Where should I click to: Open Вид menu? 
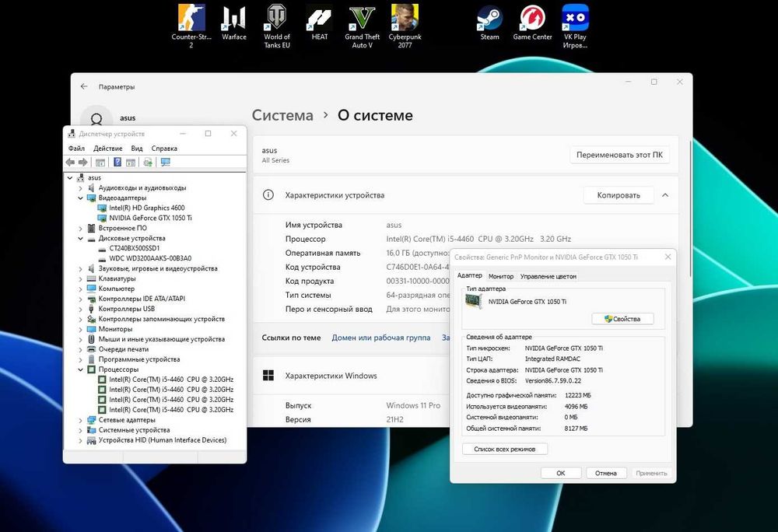coord(137,149)
